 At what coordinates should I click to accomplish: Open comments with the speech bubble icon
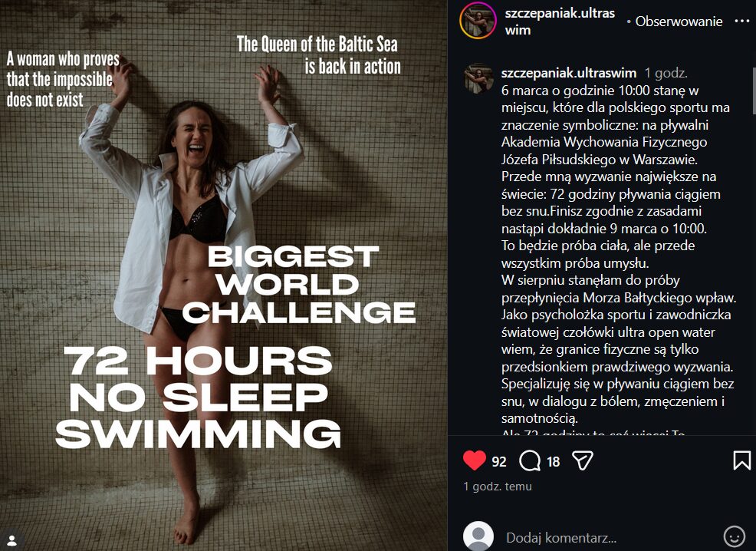[x=530, y=460]
